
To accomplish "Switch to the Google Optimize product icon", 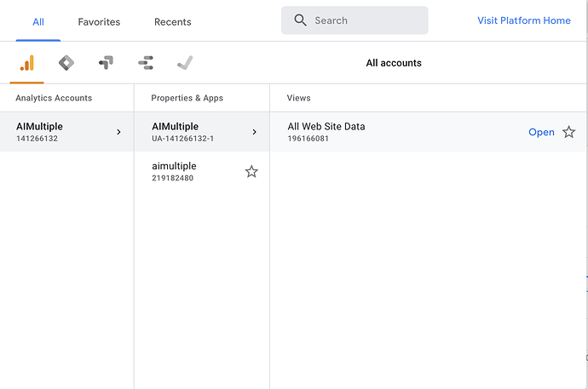I will coord(107,62).
